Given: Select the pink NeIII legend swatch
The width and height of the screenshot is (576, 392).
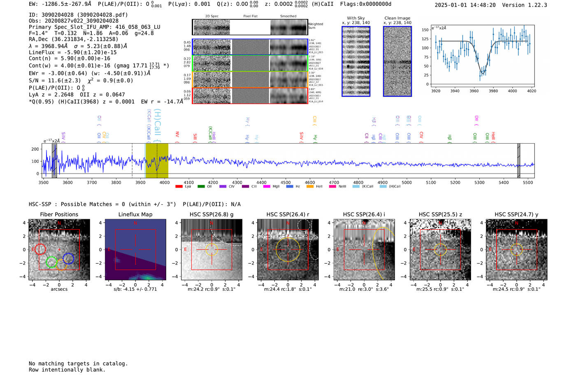Looking at the screenshot, I should 332,186.
